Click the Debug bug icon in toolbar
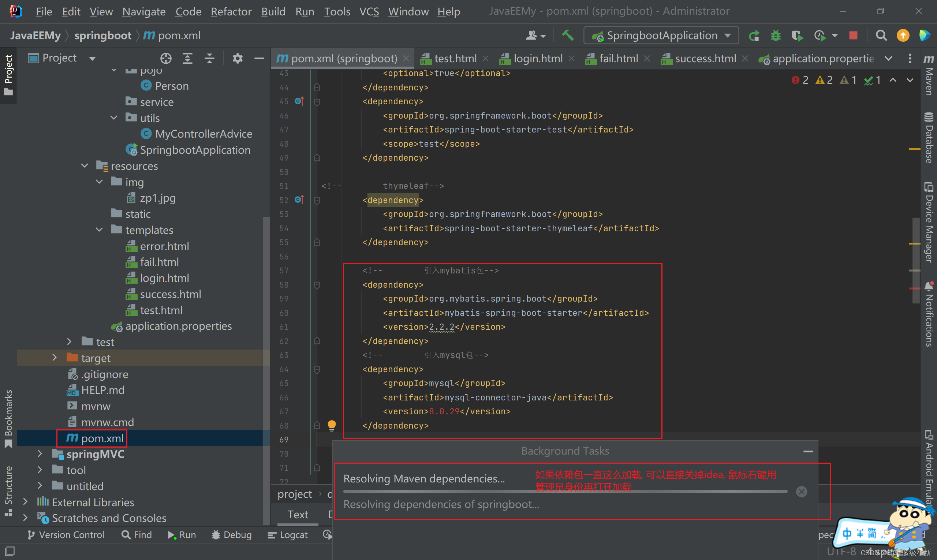The height and width of the screenshot is (560, 937). click(776, 36)
